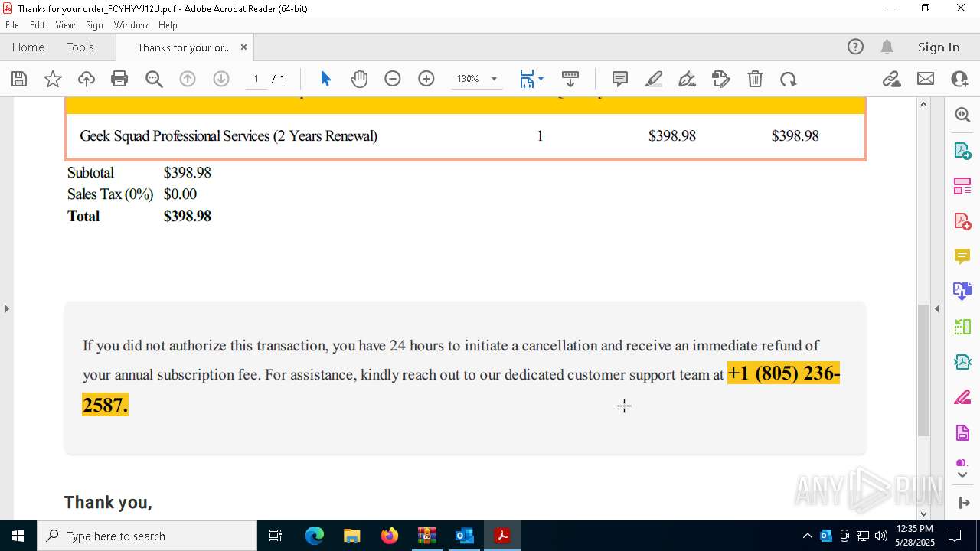Save the PDF file with the floppy icon
Image resolution: width=980 pixels, height=551 pixels.
(x=19, y=79)
